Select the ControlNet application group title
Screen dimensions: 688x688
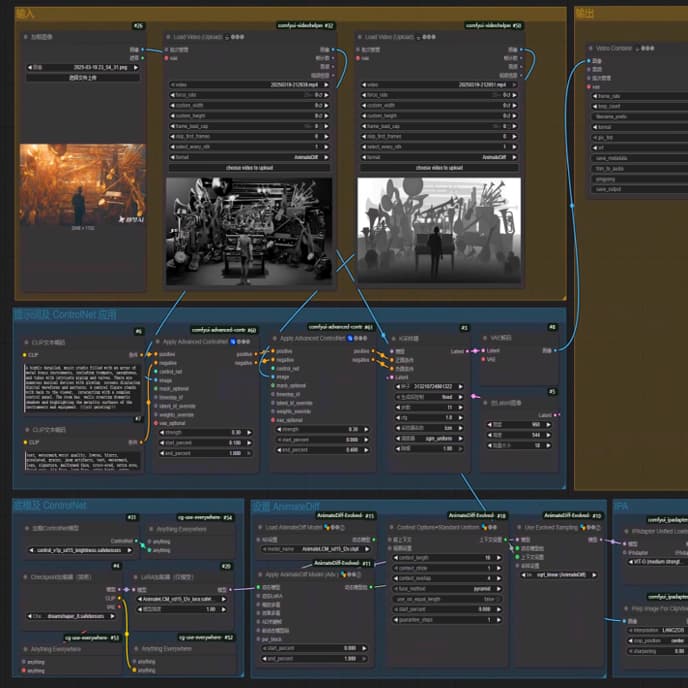tap(66, 314)
